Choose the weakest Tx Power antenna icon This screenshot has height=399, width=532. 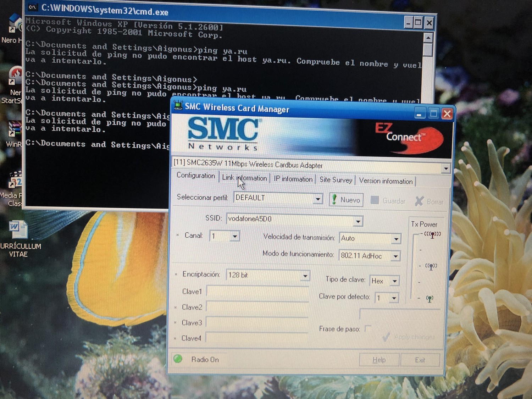point(430,299)
